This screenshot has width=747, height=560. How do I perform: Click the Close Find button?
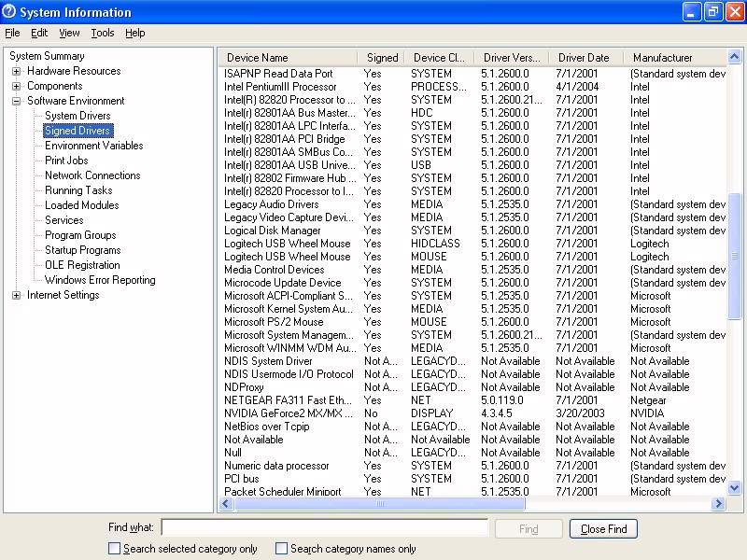[x=603, y=529]
